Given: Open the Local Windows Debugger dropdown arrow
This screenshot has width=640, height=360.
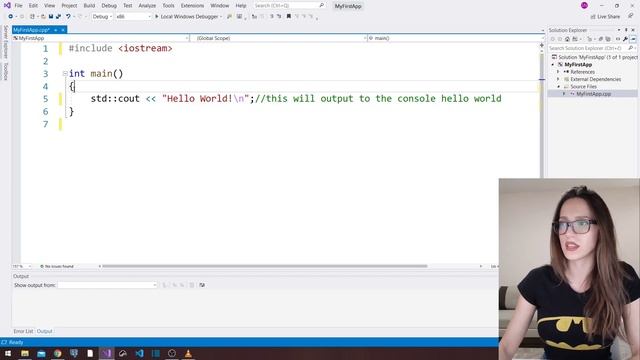Looking at the screenshot, I should 221,17.
